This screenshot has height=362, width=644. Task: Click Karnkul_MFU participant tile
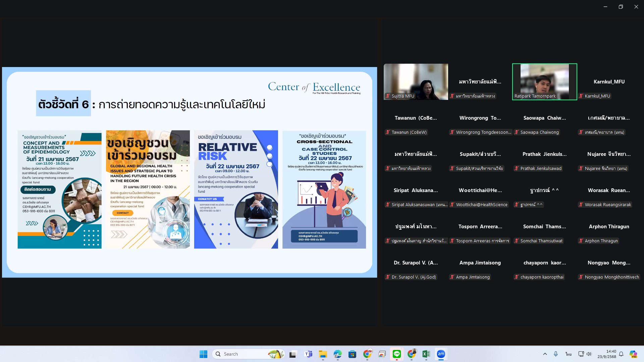point(609,81)
